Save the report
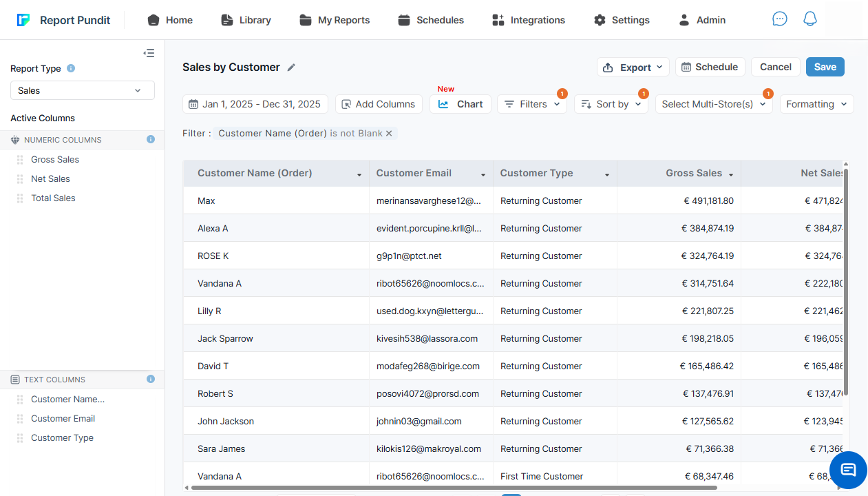Screen dimensions: 868x496 pos(825,67)
